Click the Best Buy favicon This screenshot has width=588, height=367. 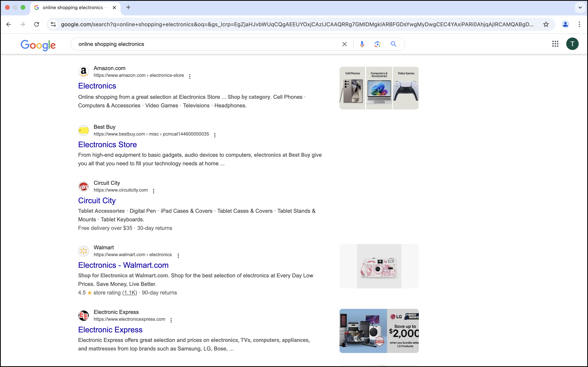[83, 130]
